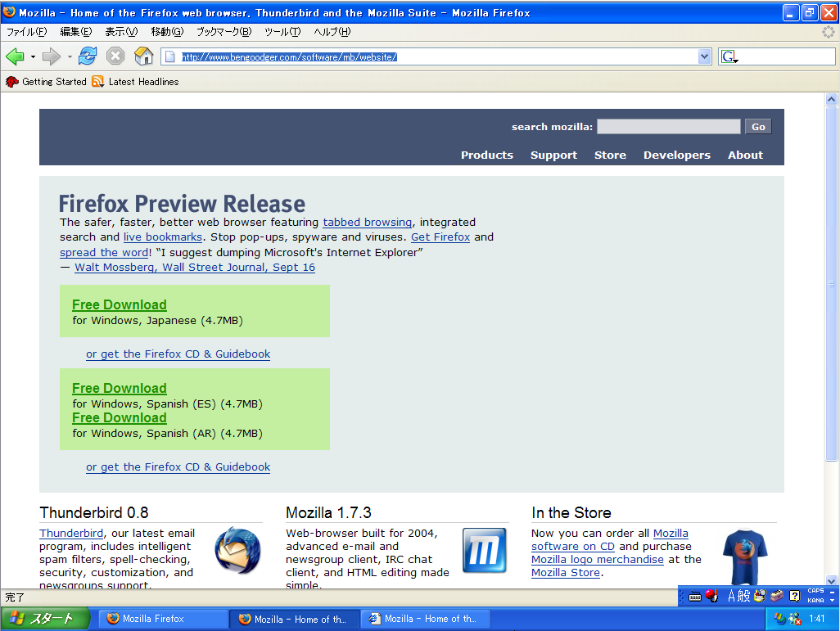Click the Firefox throbber activity icon
Image resolution: width=840 pixels, height=631 pixels.
pos(829,32)
